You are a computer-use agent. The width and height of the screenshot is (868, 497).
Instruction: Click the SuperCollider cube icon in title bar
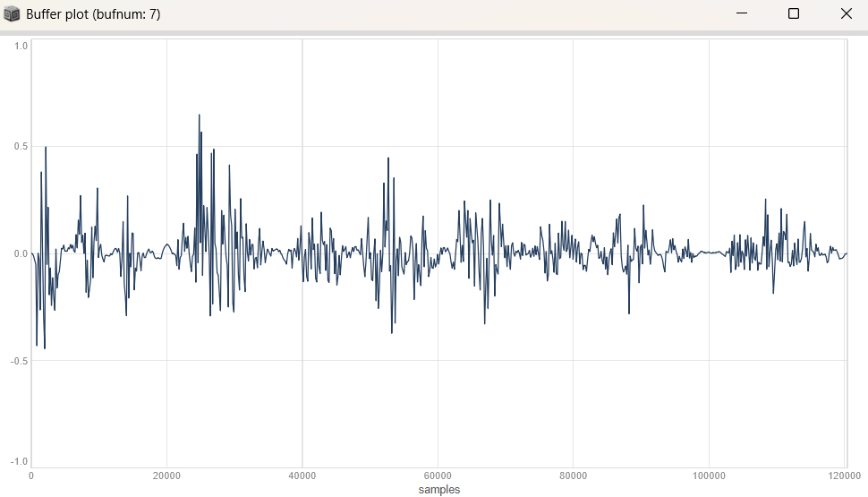pos(12,13)
